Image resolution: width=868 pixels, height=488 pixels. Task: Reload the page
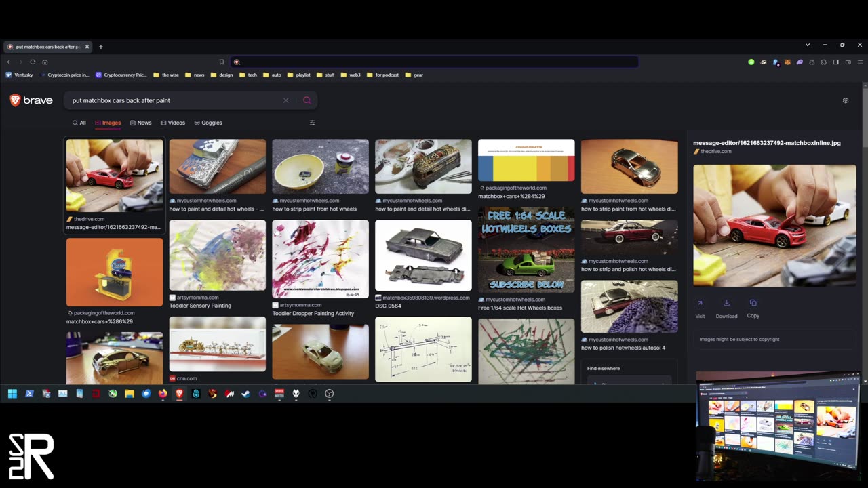point(33,62)
